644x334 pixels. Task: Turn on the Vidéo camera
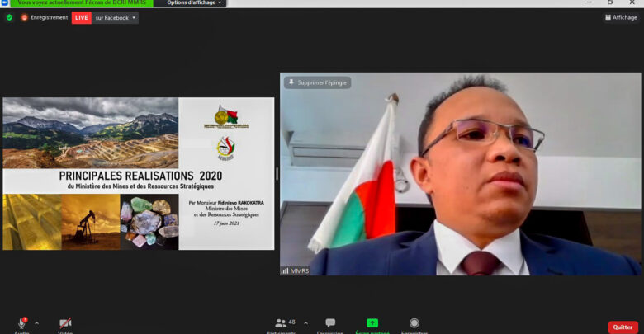65,323
